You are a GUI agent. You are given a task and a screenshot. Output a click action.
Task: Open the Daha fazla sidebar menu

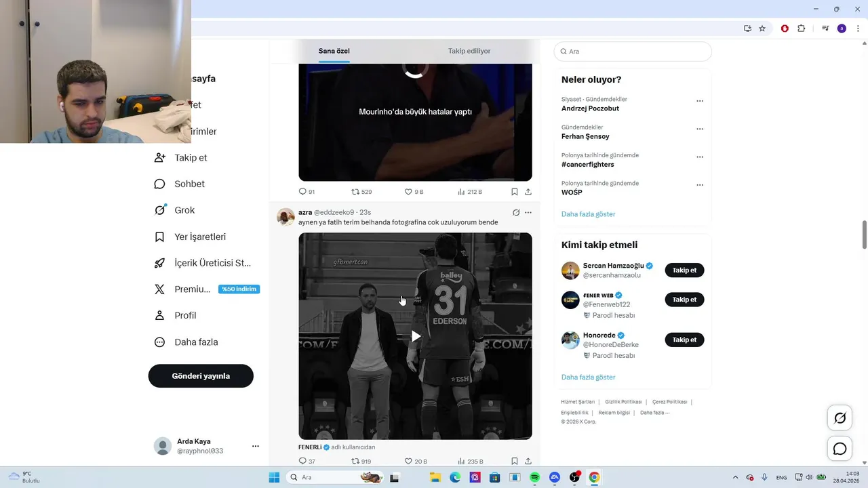(x=186, y=342)
